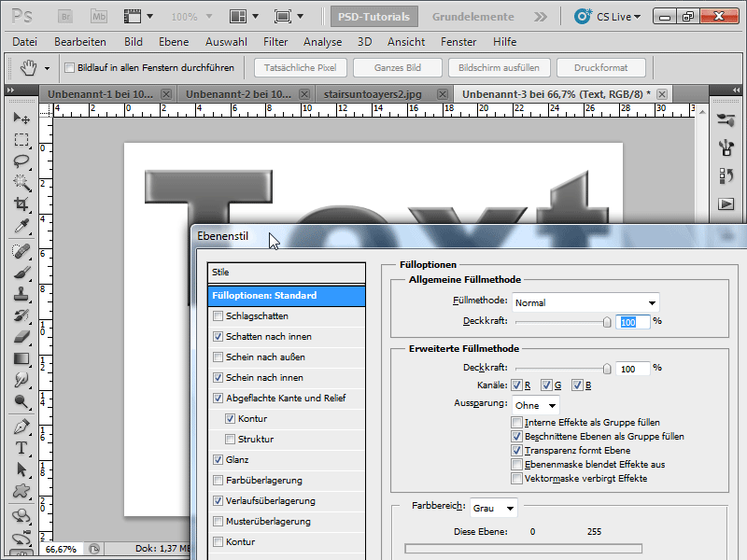The height and width of the screenshot is (560, 747).
Task: Select the Path Selection tool
Action: click(21, 469)
